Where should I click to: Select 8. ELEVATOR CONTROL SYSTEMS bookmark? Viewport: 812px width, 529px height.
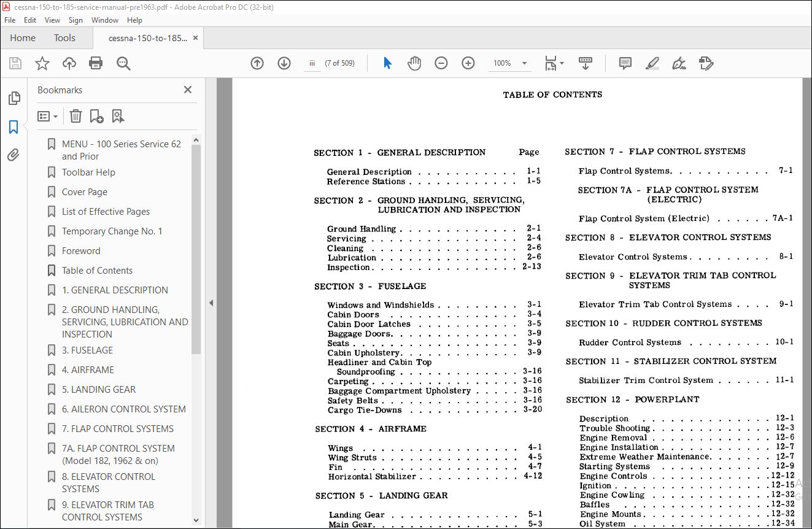[109, 482]
